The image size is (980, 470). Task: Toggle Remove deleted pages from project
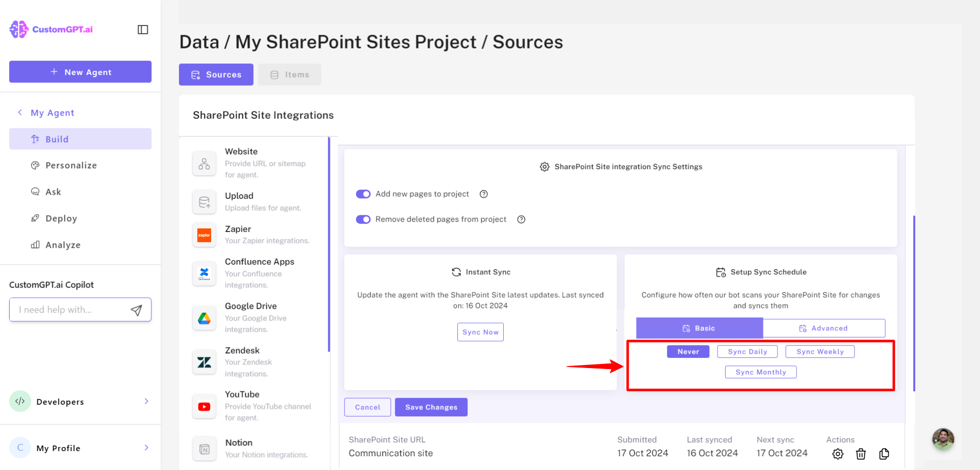[x=363, y=219]
